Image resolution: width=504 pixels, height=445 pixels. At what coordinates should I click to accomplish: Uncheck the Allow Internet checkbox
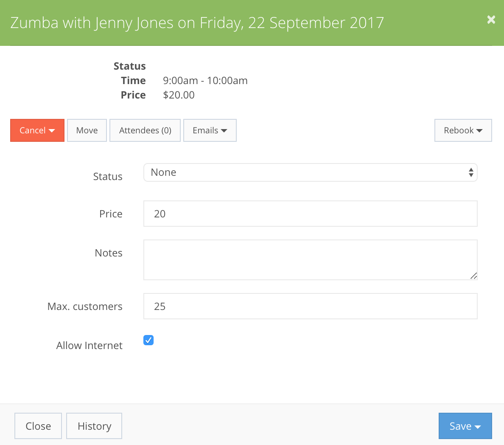pyautogui.click(x=148, y=340)
